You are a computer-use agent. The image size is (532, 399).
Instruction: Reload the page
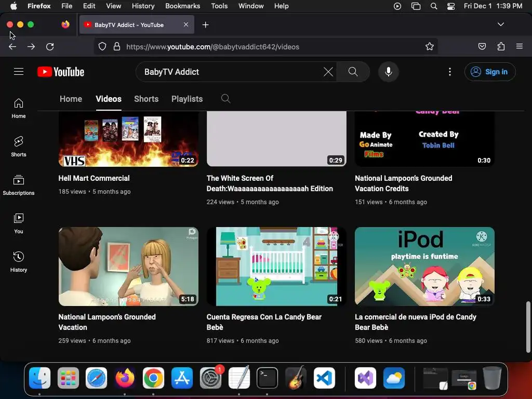point(50,47)
